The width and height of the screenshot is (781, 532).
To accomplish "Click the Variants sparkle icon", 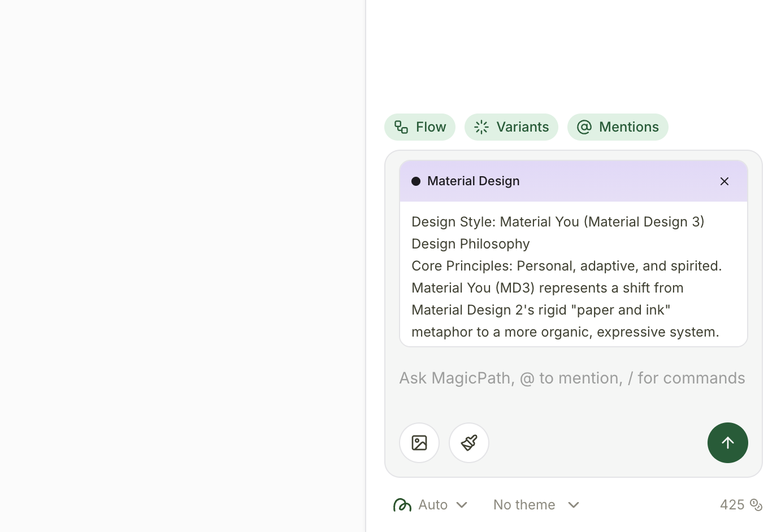I will (x=481, y=127).
